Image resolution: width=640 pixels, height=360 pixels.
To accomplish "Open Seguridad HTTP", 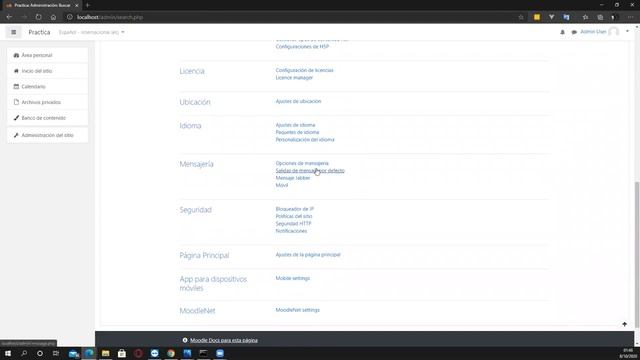I will [x=293, y=224].
